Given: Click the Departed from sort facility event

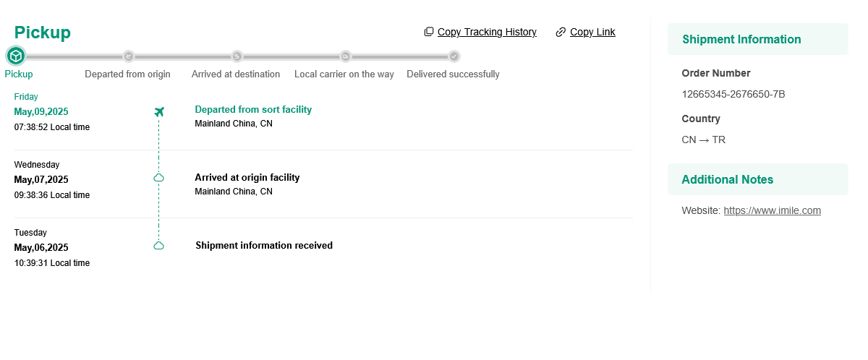Looking at the screenshot, I should coord(253,110).
